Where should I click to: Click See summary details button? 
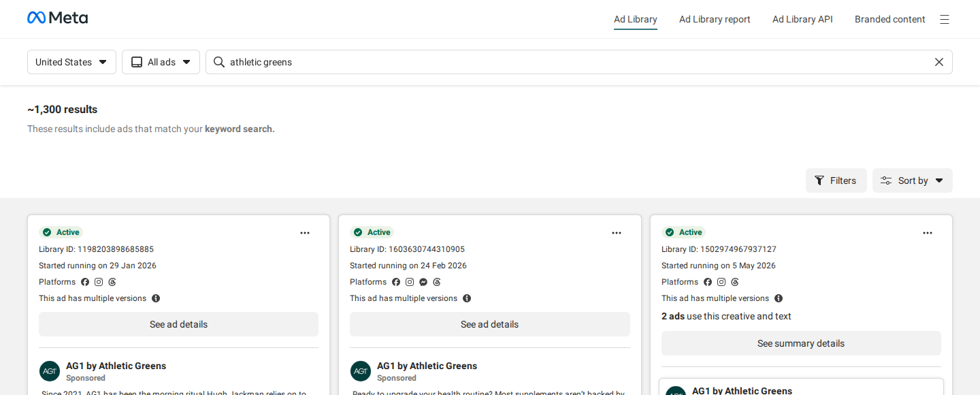pyautogui.click(x=801, y=343)
